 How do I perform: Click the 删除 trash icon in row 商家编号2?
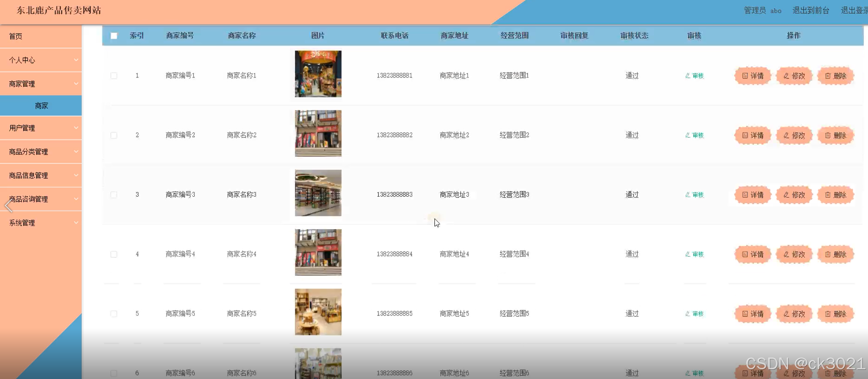click(828, 135)
